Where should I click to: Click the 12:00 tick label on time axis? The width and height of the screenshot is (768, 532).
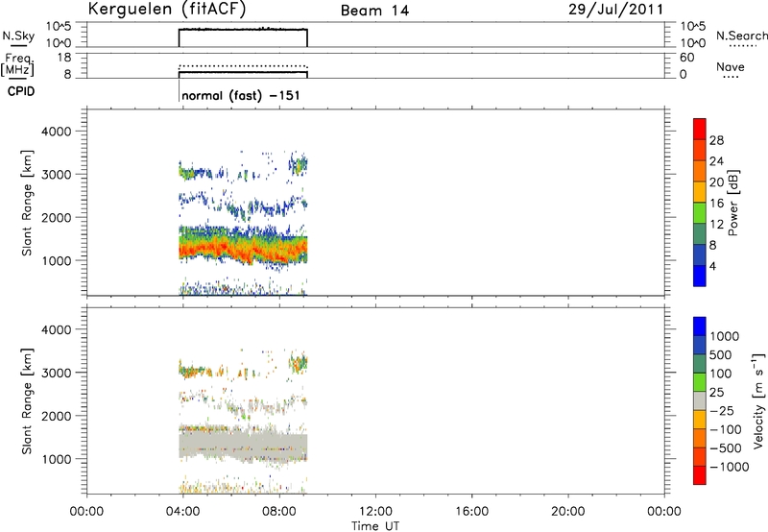click(375, 512)
